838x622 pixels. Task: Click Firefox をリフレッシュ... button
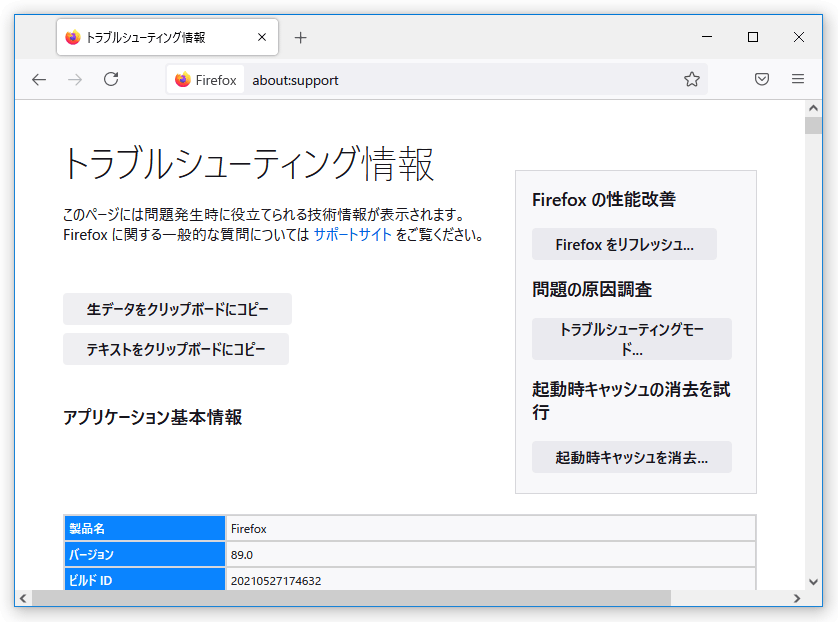pyautogui.click(x=624, y=244)
